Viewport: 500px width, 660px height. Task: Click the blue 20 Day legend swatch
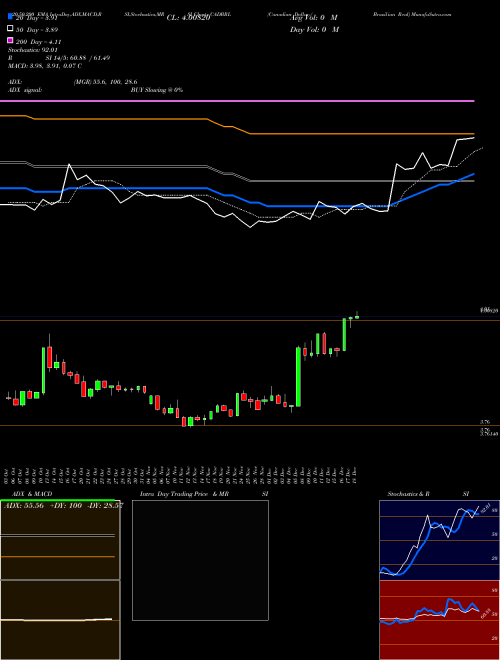tap(10, 17)
